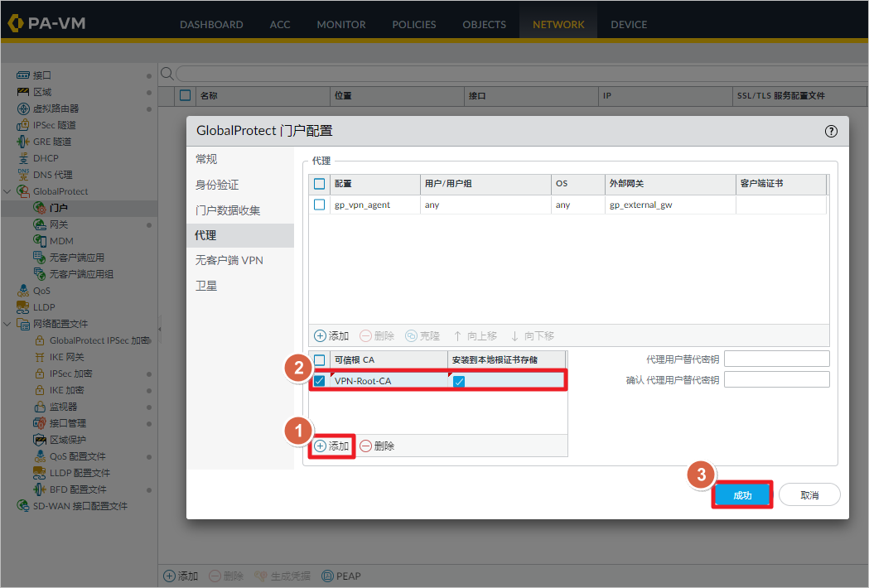The height and width of the screenshot is (588, 869).
Task: Click the LLDP icon in sidebar
Action: click(x=23, y=307)
